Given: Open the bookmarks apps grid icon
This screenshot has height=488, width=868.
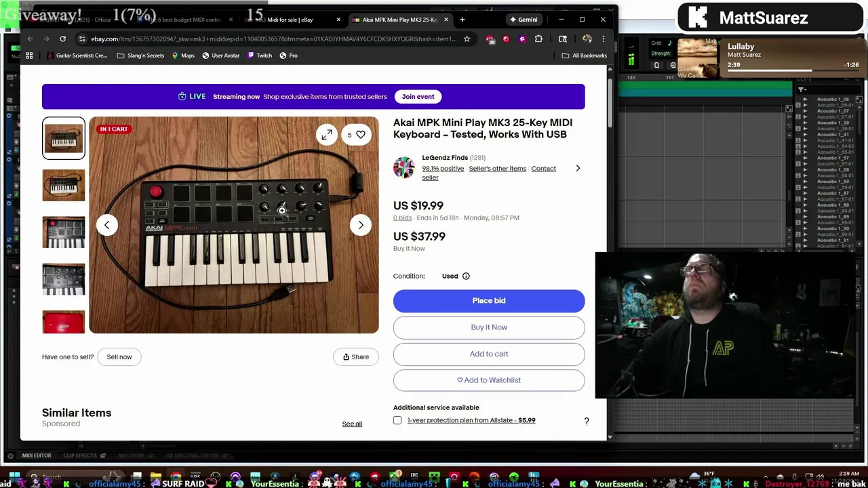Looking at the screenshot, I should pyautogui.click(x=30, y=56).
